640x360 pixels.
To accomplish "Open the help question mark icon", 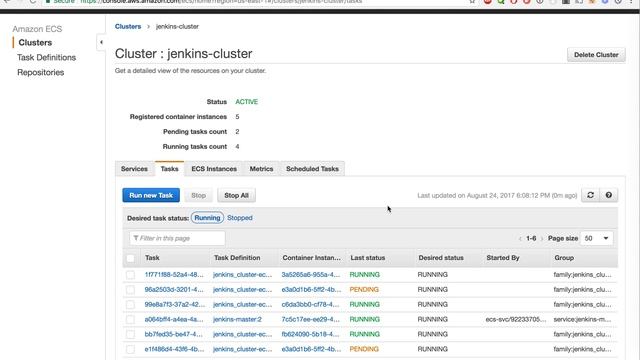I will pyautogui.click(x=609, y=195).
